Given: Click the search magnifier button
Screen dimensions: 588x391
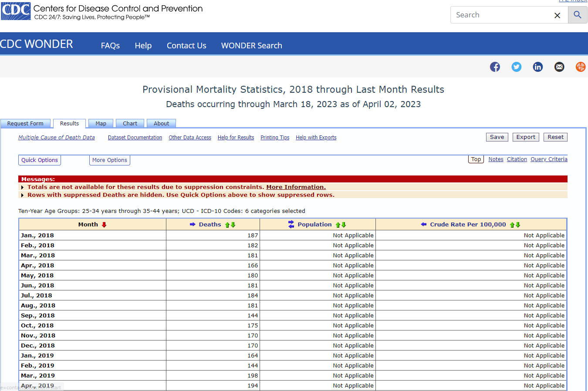Looking at the screenshot, I should click(x=578, y=15).
